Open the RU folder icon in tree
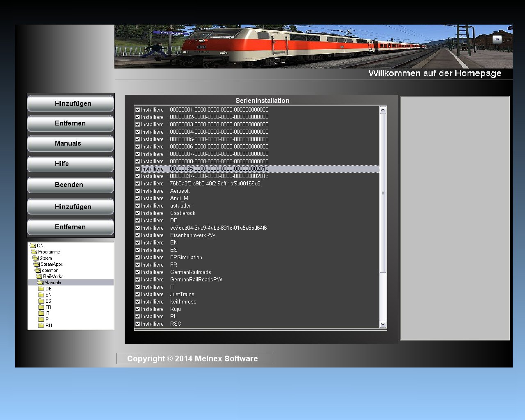Image resolution: width=525 pixels, height=420 pixels. coord(41,326)
